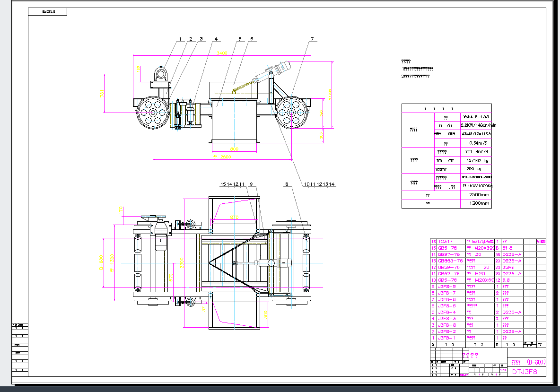
Task: Select the DTJ3F8 drawing number in title block
Action: click(525, 372)
